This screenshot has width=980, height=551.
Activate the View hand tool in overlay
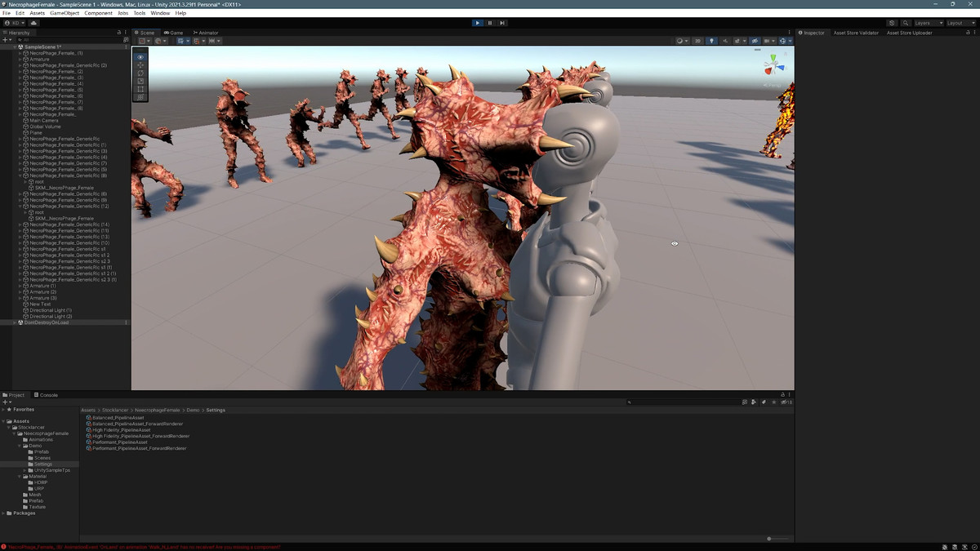tap(140, 57)
